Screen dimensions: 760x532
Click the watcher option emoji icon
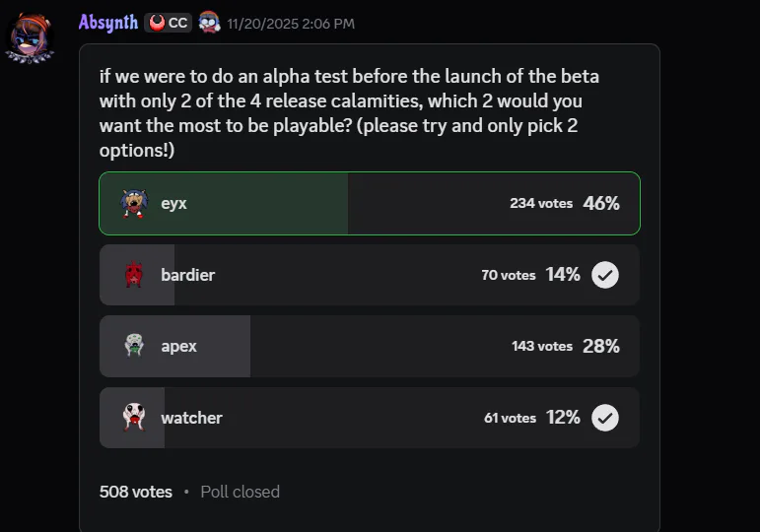point(134,418)
